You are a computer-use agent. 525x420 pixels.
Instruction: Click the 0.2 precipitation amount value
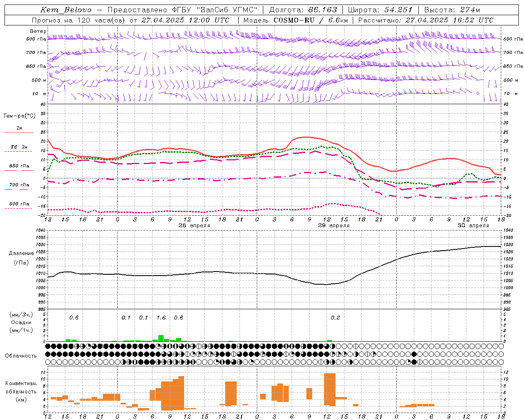click(336, 317)
